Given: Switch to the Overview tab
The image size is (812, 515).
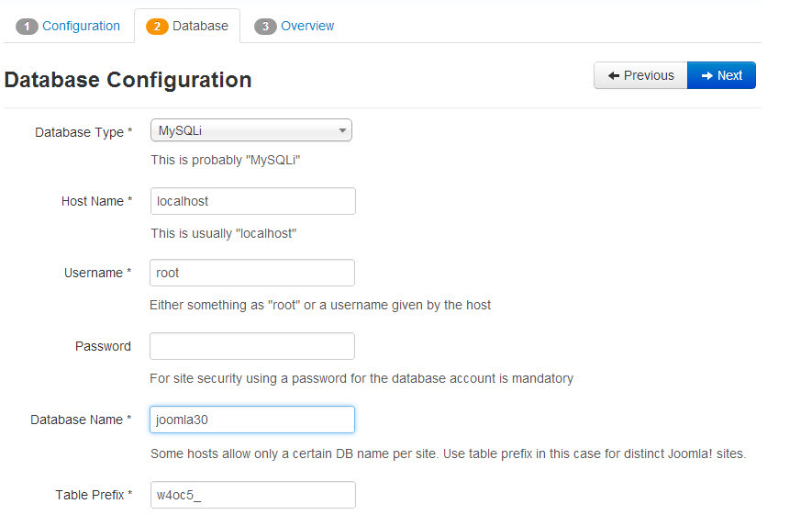Looking at the screenshot, I should point(307,26).
